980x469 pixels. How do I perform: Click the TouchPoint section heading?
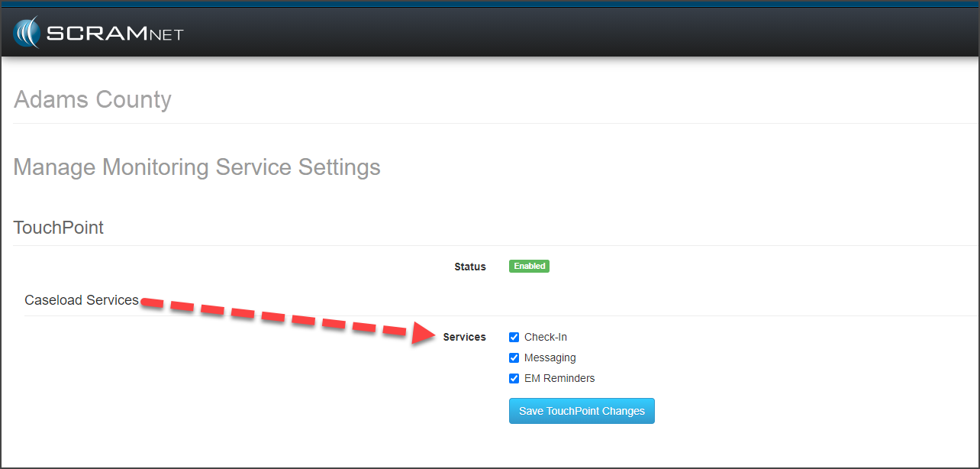(x=59, y=227)
